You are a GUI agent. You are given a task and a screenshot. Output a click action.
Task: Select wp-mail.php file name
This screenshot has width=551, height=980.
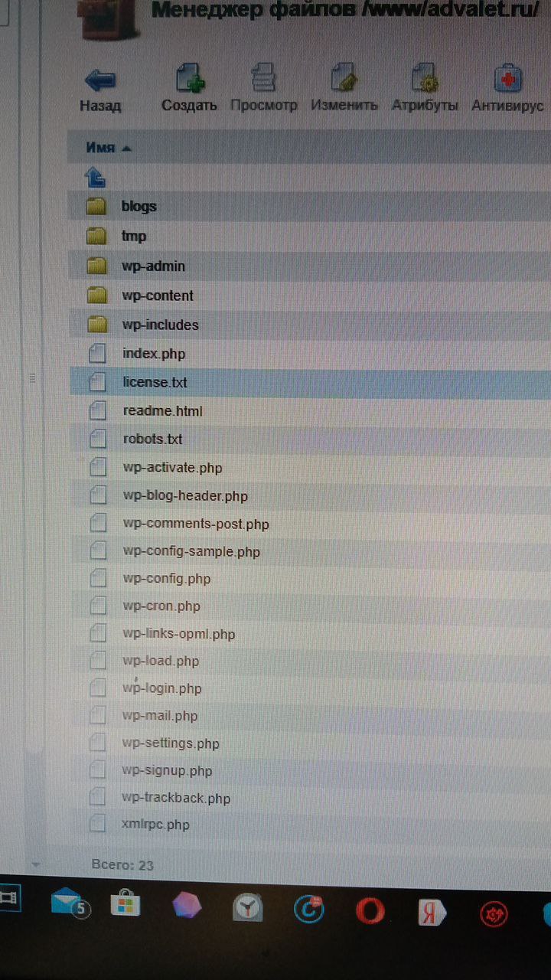159,716
